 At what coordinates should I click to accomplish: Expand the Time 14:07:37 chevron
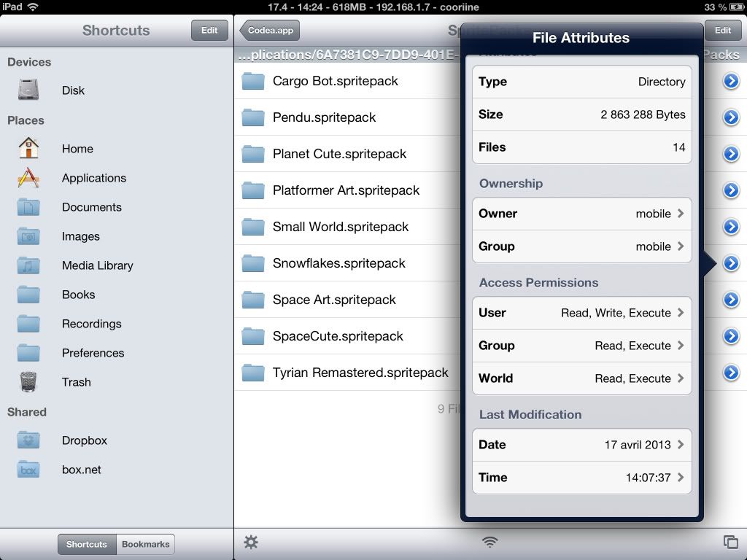pos(681,477)
